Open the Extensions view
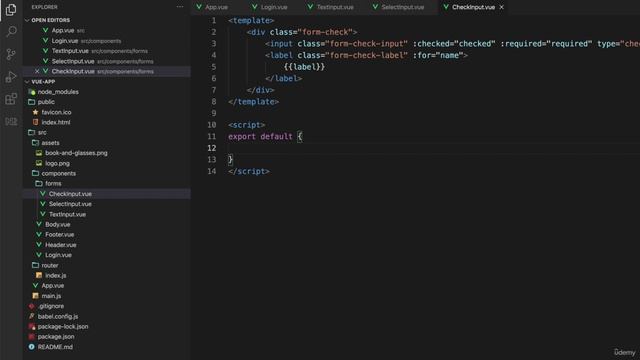 coord(11,99)
